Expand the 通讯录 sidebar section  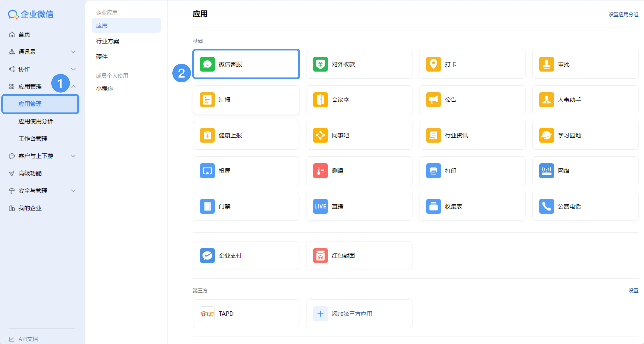pyautogui.click(x=73, y=52)
